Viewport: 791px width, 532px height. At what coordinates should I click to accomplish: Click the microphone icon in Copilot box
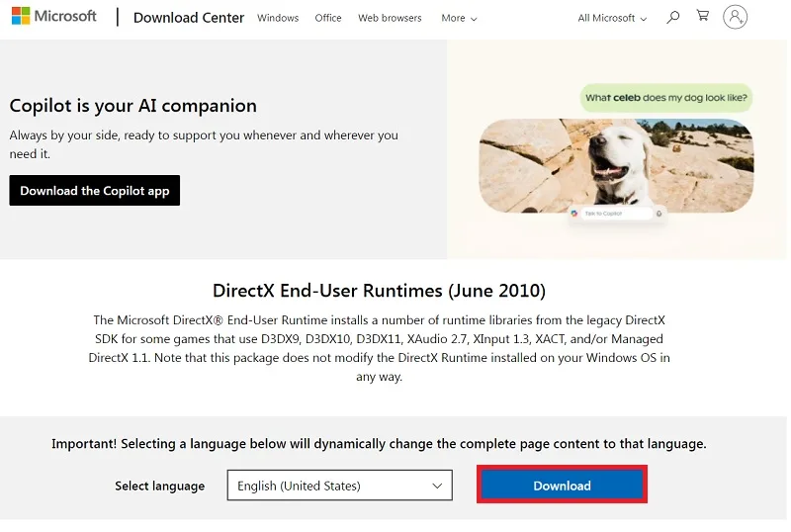click(x=659, y=214)
